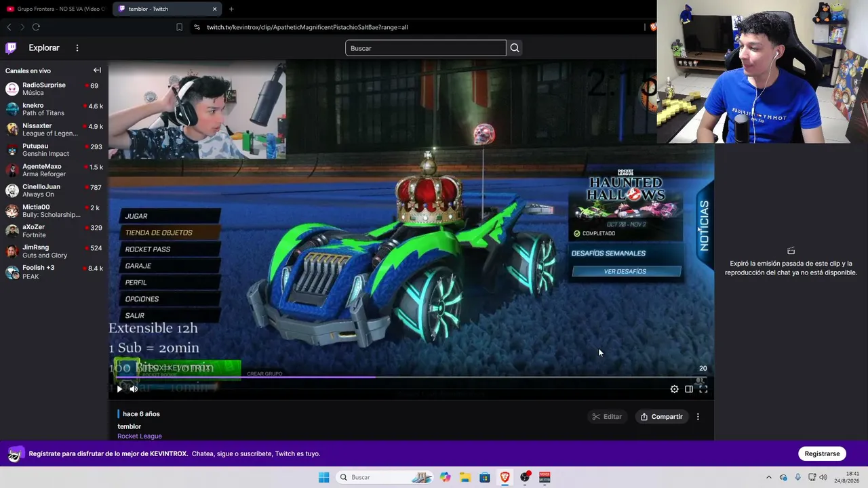This screenshot has width=868, height=488.
Task: Switch to the Grupo Frontera YouTube tab
Action: click(56, 9)
